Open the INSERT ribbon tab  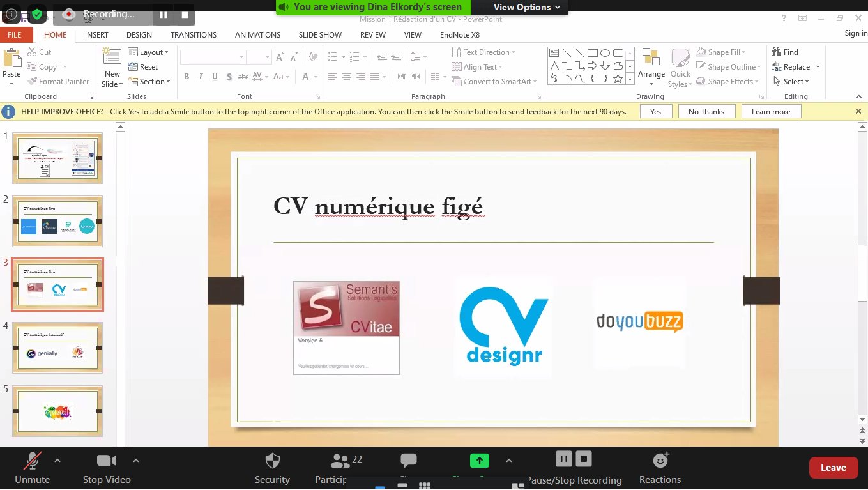pos(96,35)
